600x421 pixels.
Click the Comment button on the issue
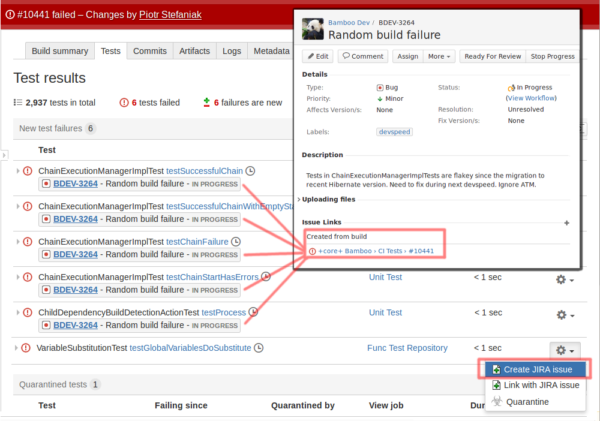tap(363, 57)
